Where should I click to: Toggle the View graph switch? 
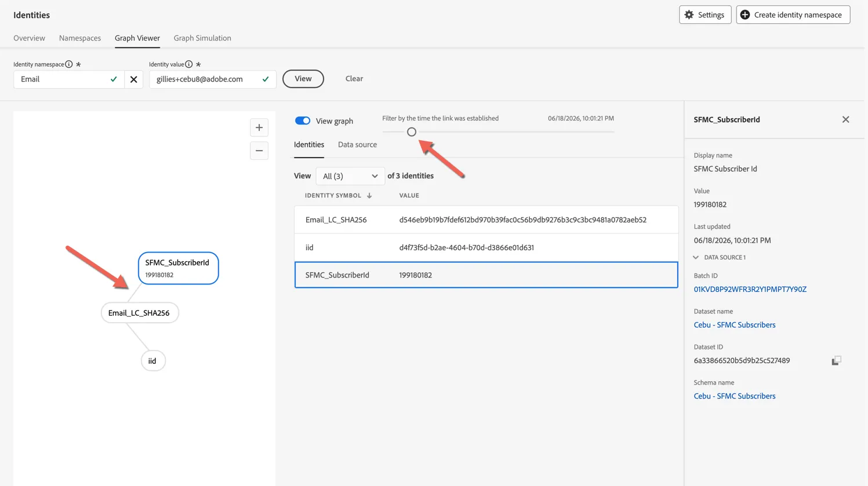point(303,120)
